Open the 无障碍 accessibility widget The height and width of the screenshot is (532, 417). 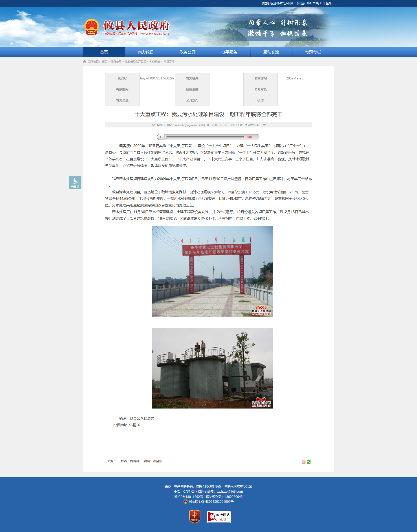pyautogui.click(x=75, y=183)
